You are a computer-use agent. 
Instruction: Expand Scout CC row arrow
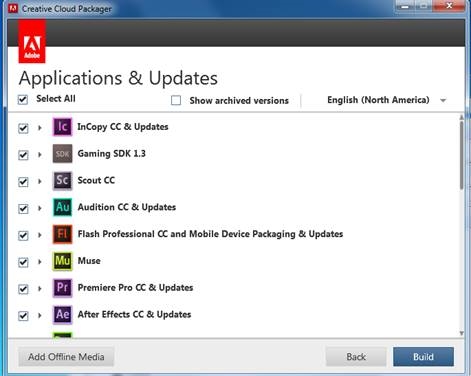click(40, 181)
